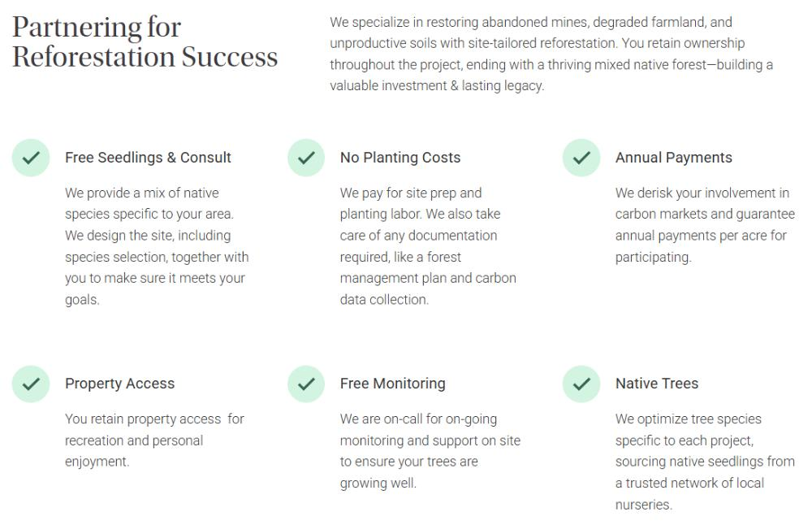Click the intro paragraph about restoring abandoned mines

tap(552, 54)
